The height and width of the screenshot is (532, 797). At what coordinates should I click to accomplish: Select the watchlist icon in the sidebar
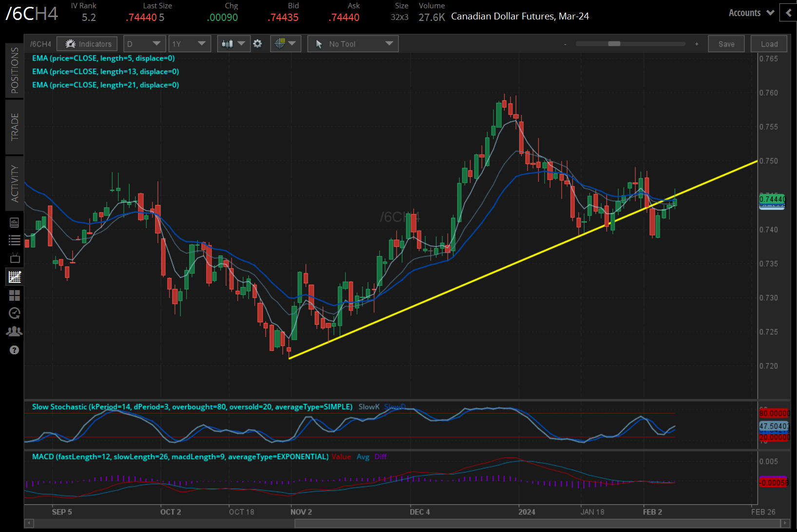(x=15, y=240)
